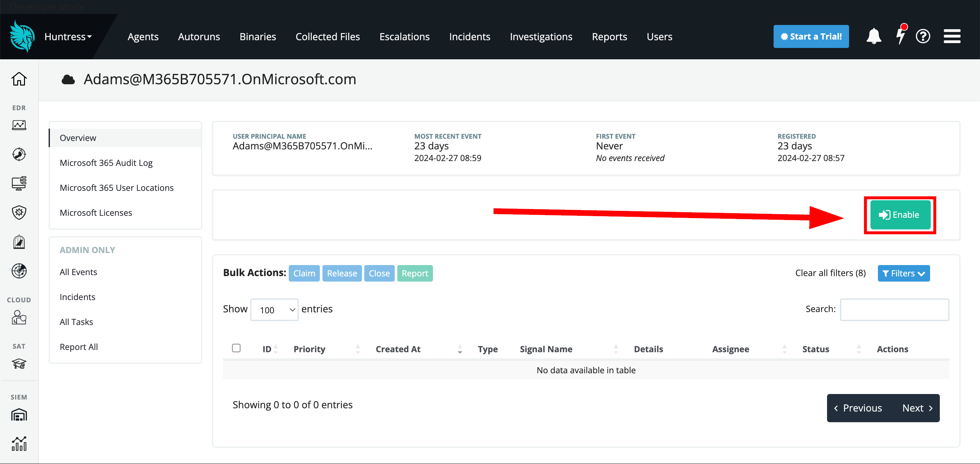Viewport: 980px width, 464px height.
Task: Open EDR dashboard chart icon
Action: pos(19,125)
